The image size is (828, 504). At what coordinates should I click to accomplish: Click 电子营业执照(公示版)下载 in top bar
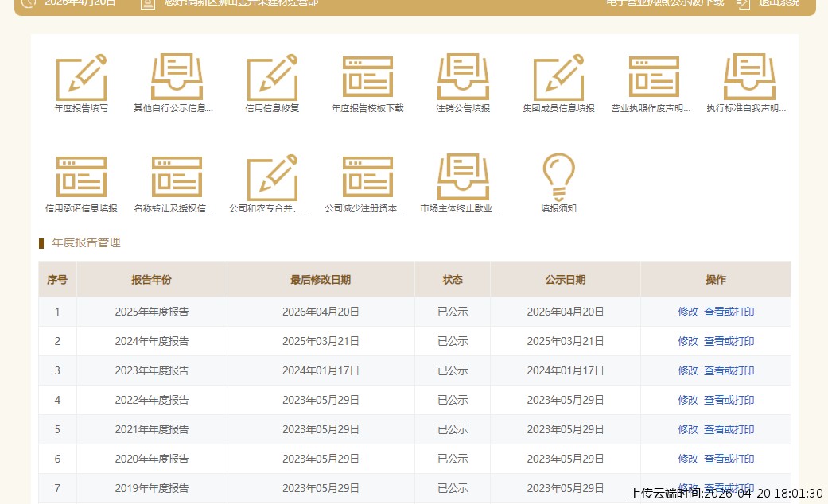coord(665,3)
